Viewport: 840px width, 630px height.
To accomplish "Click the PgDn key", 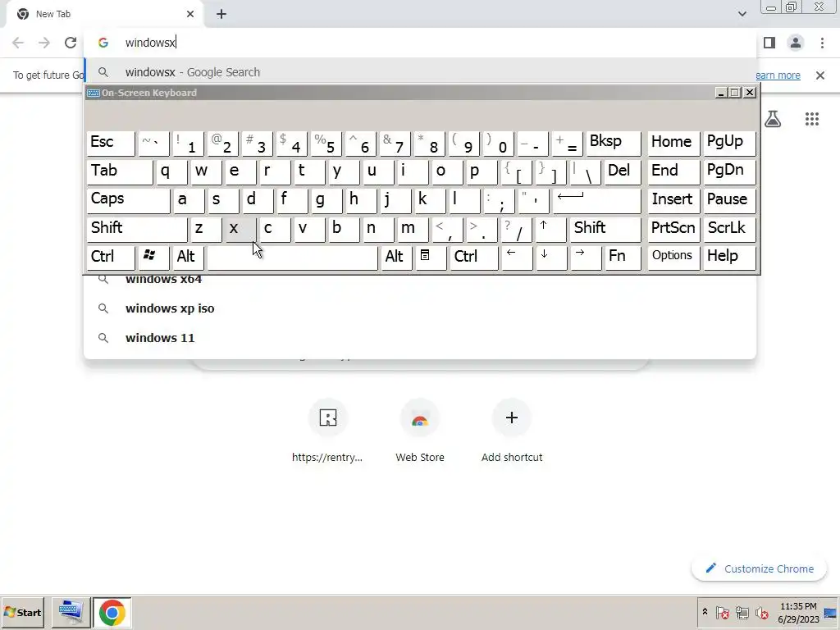I will click(729, 172).
